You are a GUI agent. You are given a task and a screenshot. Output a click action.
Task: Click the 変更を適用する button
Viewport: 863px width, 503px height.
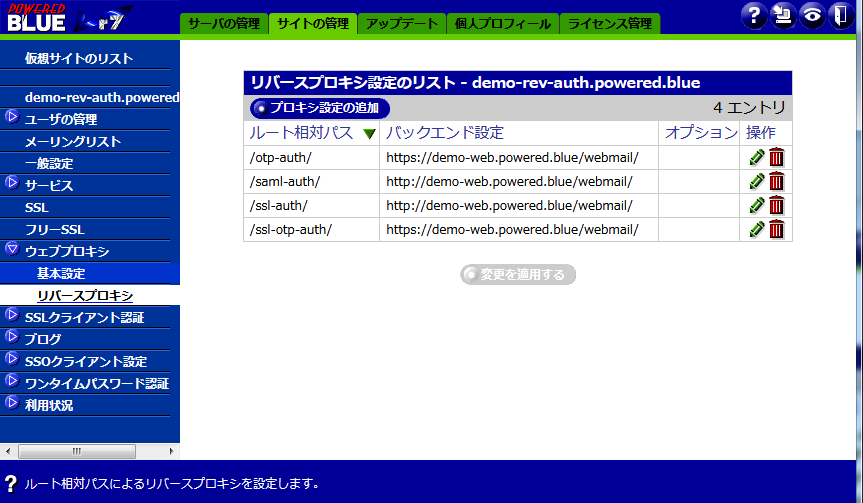[518, 274]
